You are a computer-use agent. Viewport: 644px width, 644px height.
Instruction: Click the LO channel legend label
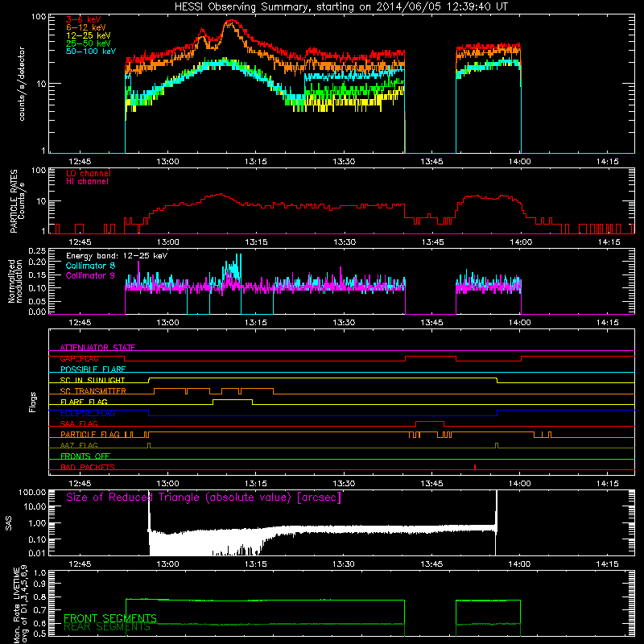(x=89, y=173)
